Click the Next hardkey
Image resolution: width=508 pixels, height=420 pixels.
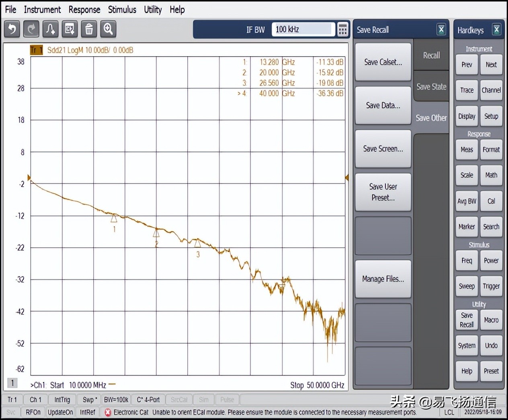491,64
